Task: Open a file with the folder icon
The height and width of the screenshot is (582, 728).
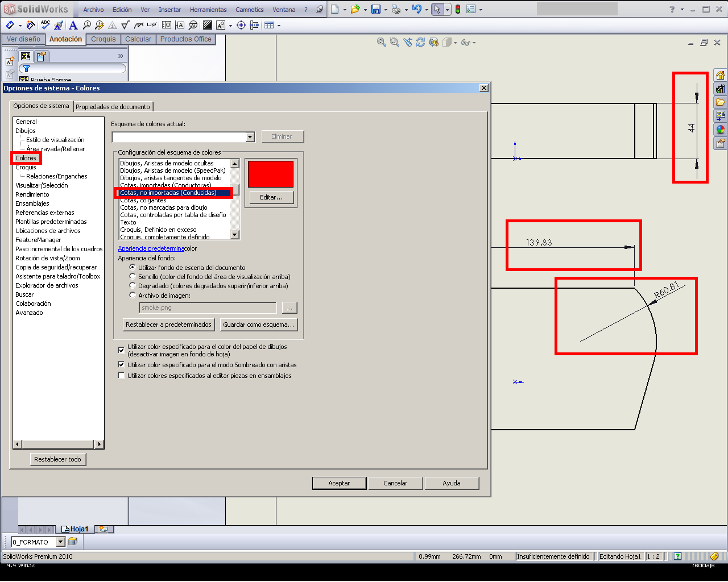Action: pos(355,9)
